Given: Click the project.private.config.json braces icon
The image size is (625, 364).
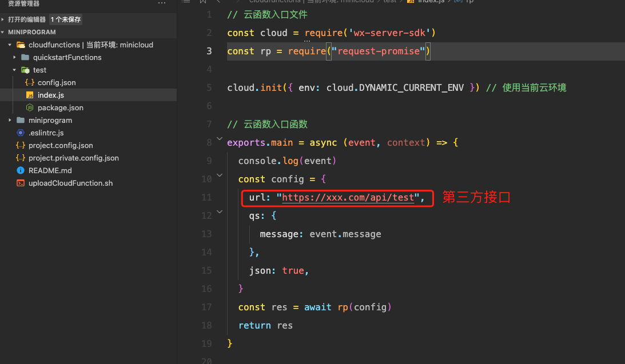Looking at the screenshot, I should coord(21,158).
